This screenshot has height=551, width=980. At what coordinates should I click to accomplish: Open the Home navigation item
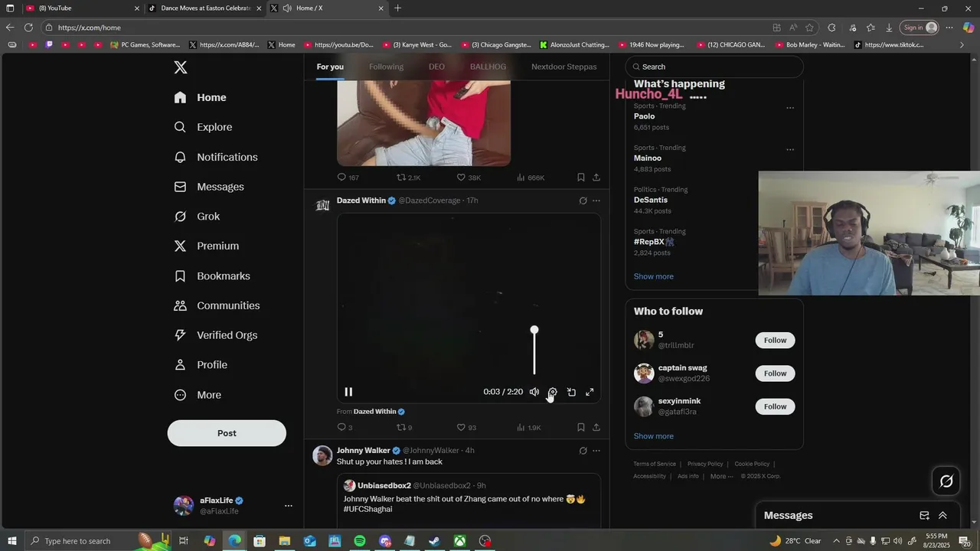click(201, 97)
